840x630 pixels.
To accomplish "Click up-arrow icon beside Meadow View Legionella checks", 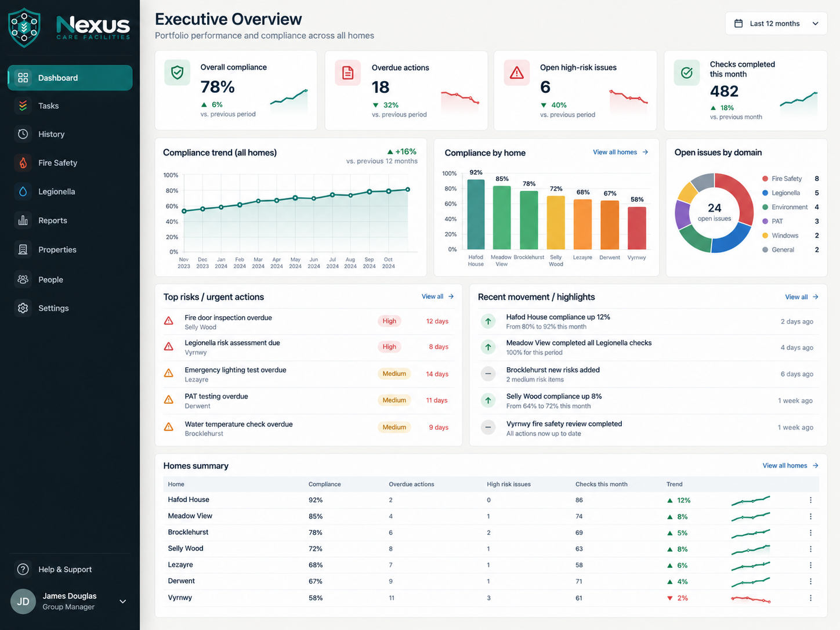I will pyautogui.click(x=488, y=347).
